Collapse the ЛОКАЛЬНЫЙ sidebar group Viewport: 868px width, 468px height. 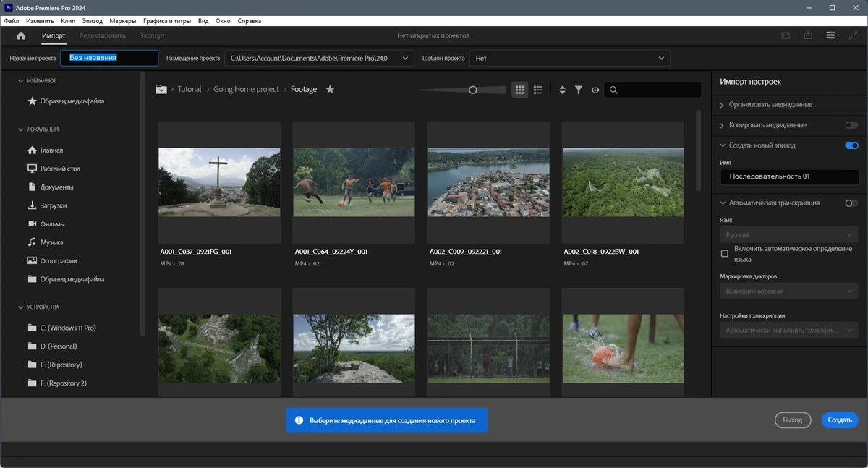[x=20, y=129]
